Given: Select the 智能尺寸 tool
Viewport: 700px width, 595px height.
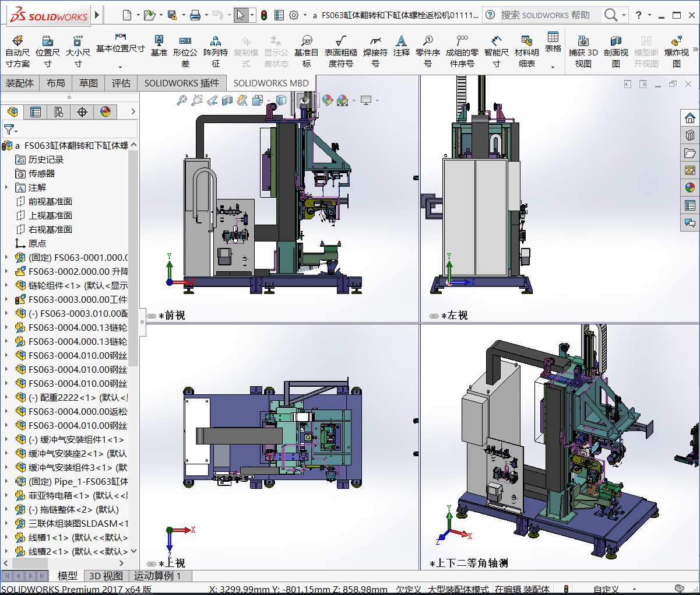Looking at the screenshot, I should pyautogui.click(x=497, y=51).
